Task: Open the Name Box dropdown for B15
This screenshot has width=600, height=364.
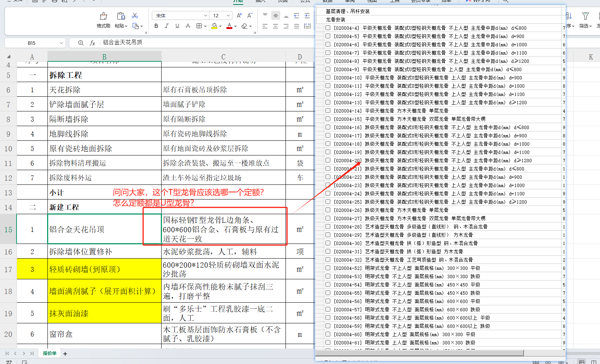Action: click(x=61, y=43)
